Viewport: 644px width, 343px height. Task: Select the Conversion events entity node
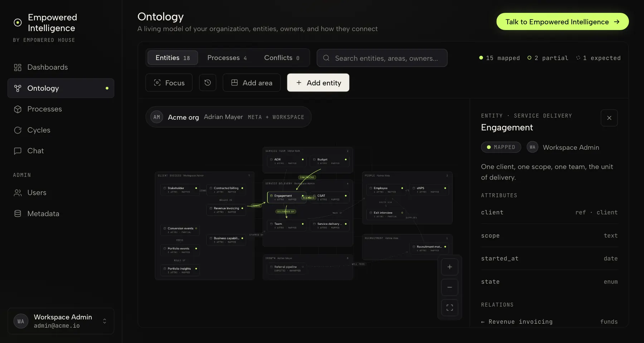[180, 230]
